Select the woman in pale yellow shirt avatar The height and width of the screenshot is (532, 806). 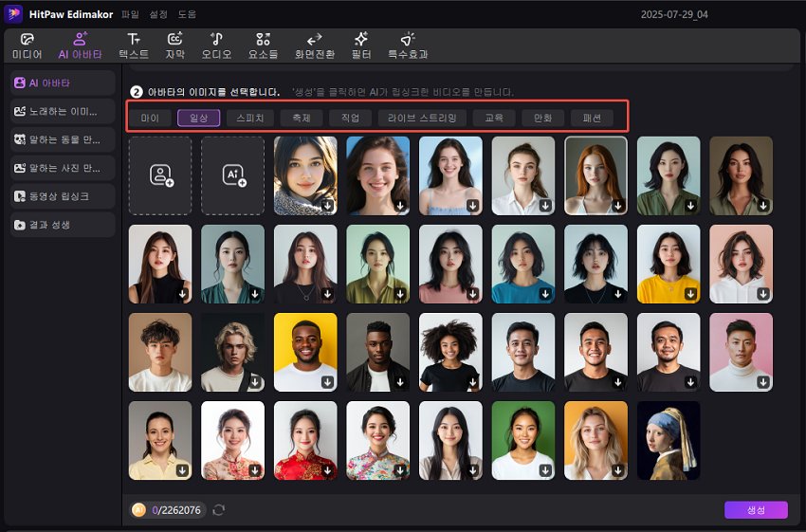[x=160, y=441]
